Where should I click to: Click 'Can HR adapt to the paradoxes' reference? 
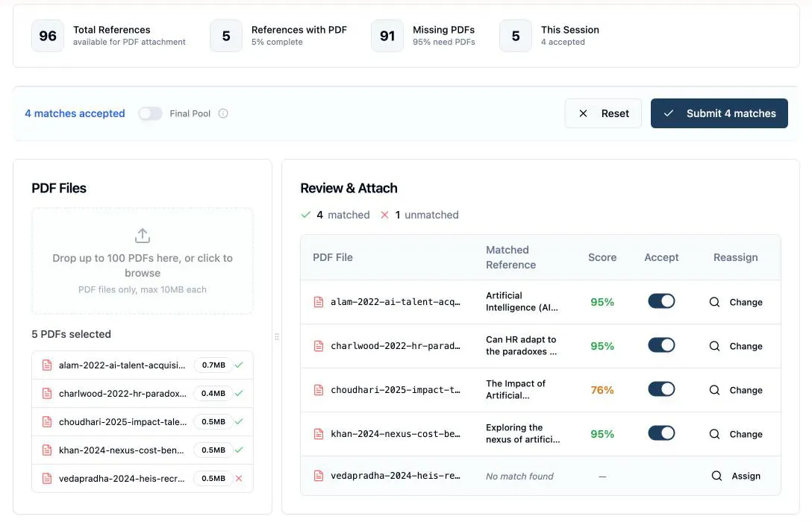click(x=522, y=345)
